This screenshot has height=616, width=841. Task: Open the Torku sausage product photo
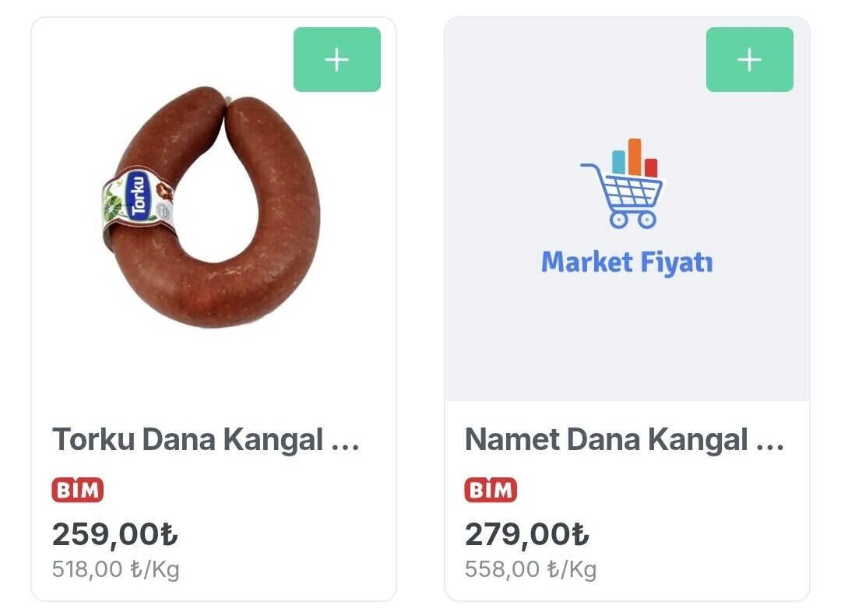[x=210, y=206]
